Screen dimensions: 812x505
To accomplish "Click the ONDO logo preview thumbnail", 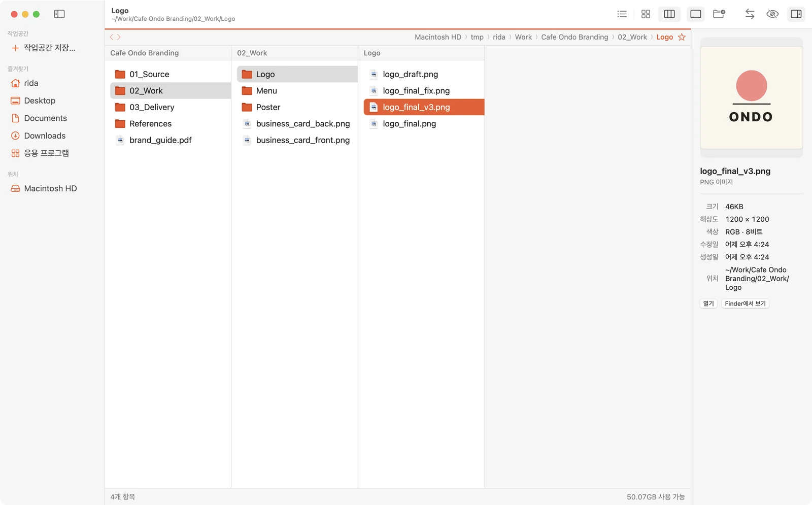I will point(752,97).
